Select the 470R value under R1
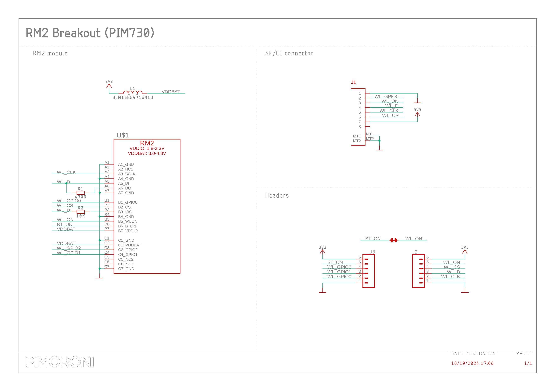555x392 pixels. pyautogui.click(x=81, y=197)
